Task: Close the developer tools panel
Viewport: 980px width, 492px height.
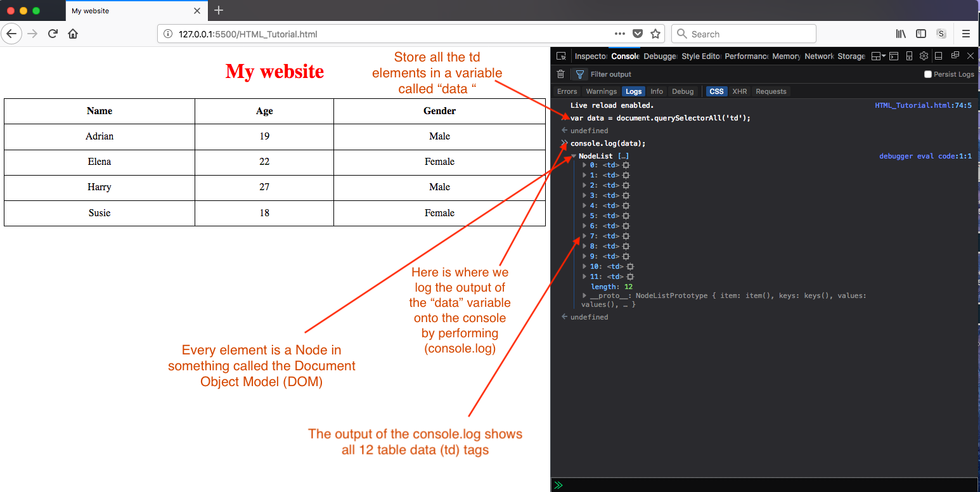Action: click(x=970, y=56)
